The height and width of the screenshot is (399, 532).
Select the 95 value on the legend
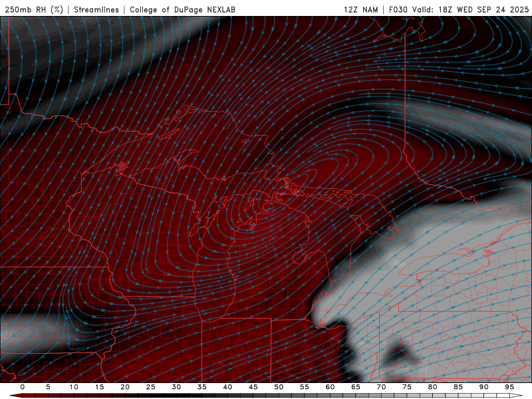click(x=509, y=387)
